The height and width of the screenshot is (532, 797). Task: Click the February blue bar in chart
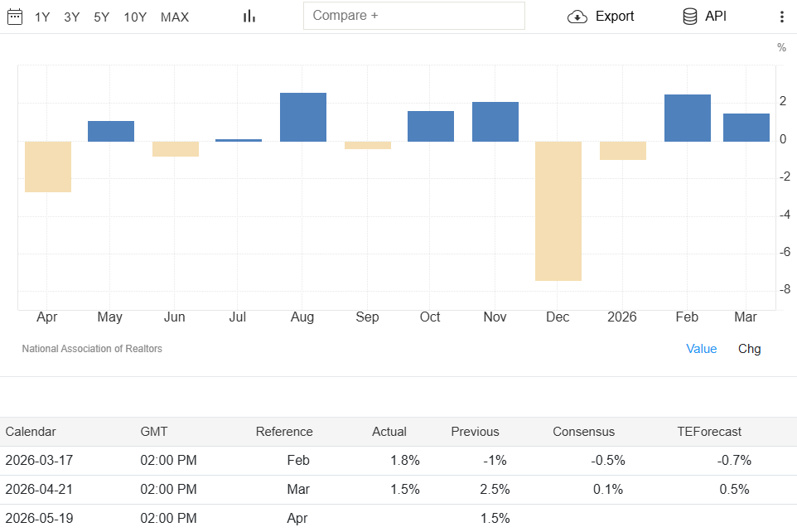point(687,118)
